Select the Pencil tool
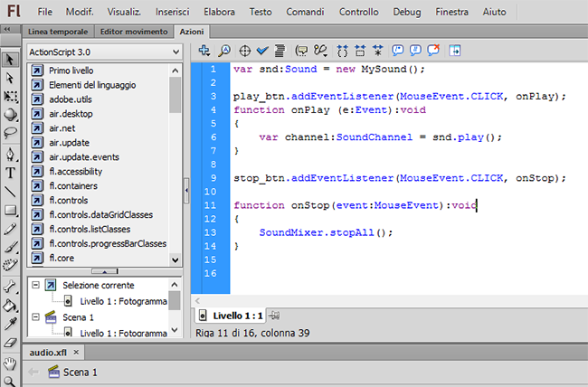588x387 pixels. (x=10, y=229)
